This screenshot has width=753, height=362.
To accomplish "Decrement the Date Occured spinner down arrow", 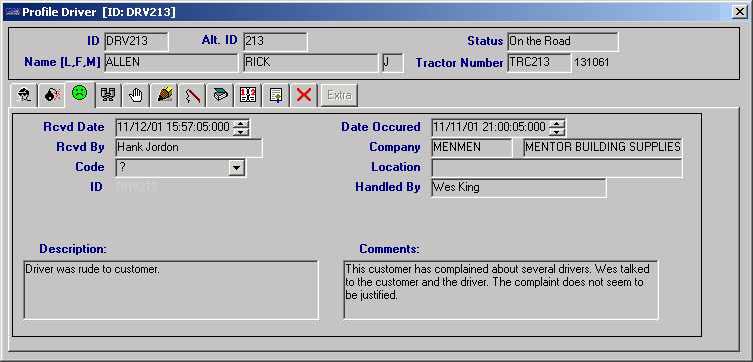I will pos(557,131).
